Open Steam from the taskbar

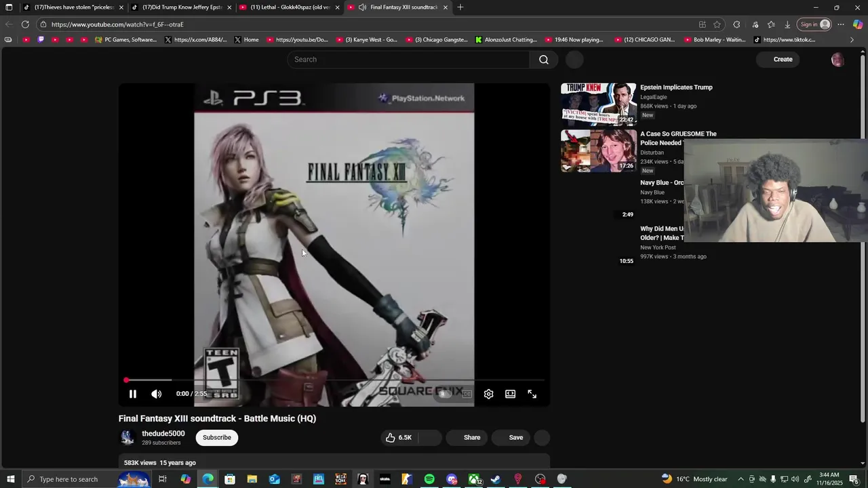click(x=496, y=479)
